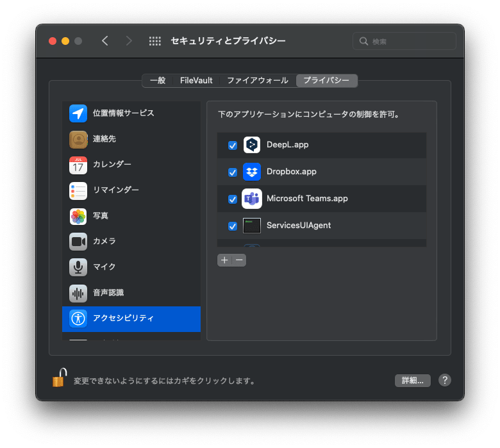Click the Reminders list icon
Image resolution: width=500 pixels, height=448 pixels.
pyautogui.click(x=78, y=191)
